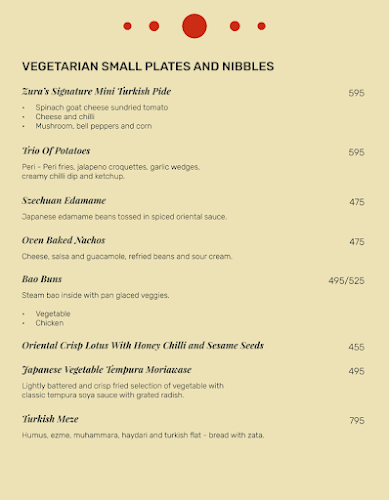Click the large red center dot
The image size is (389, 500).
(x=194, y=26)
